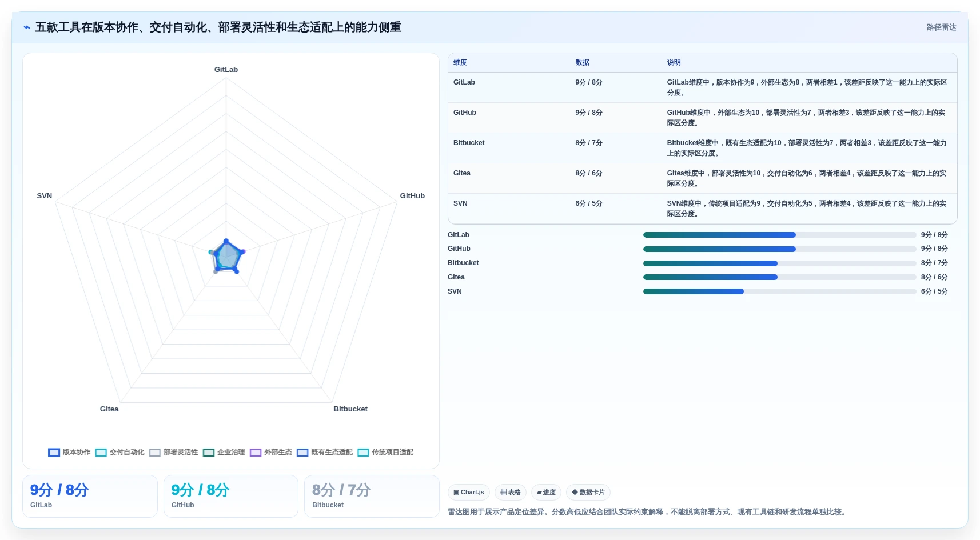Toggle the 外部生态 legend item
The image size is (980, 540).
(270, 452)
